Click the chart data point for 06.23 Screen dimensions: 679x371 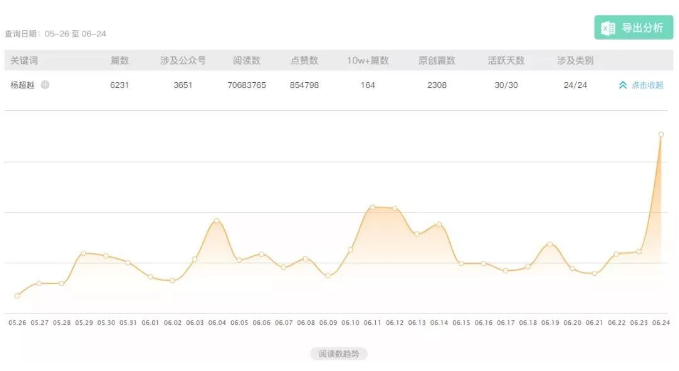(639, 252)
